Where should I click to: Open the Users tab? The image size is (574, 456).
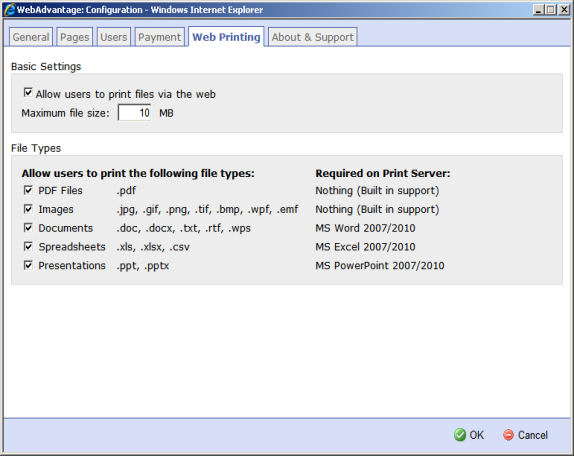(x=113, y=37)
